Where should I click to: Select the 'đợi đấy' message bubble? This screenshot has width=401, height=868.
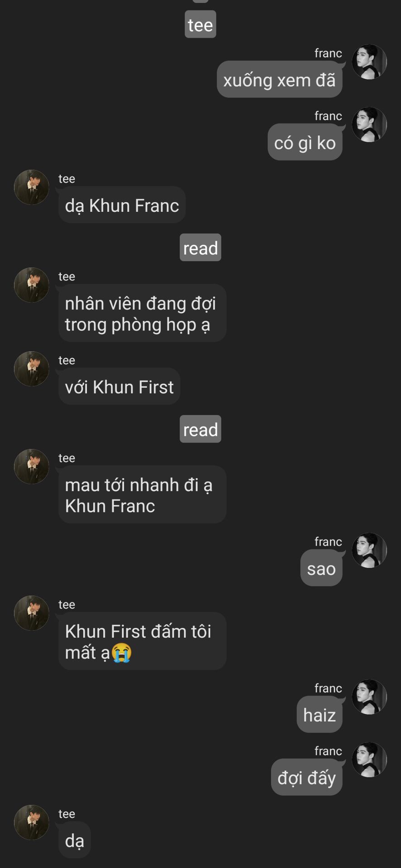(307, 778)
